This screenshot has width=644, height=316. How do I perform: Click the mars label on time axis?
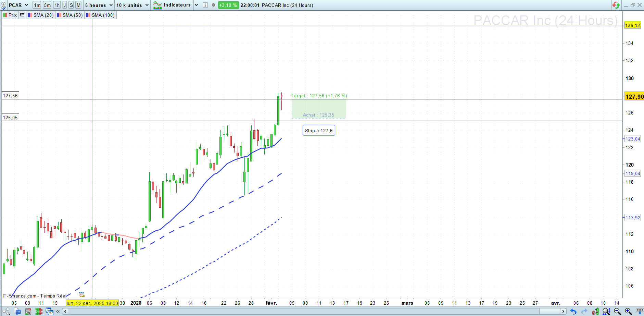click(407, 303)
